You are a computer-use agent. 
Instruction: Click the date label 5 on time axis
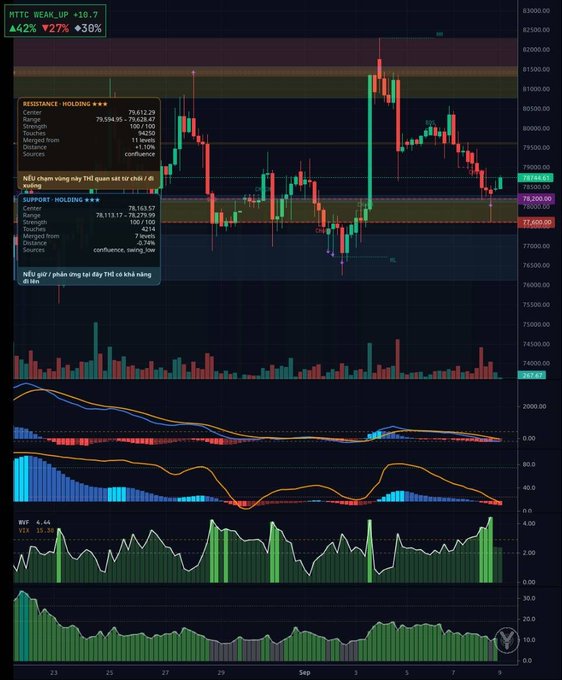pos(407,673)
